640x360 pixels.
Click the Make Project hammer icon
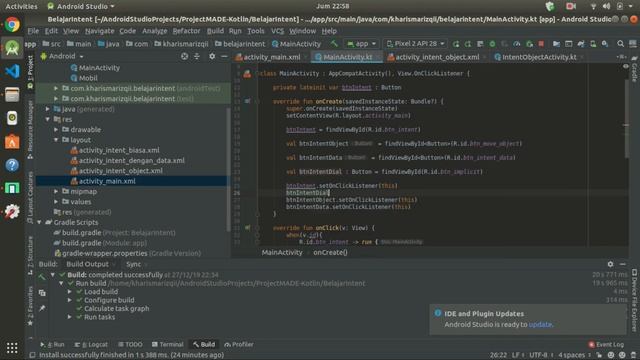[x=334, y=44]
